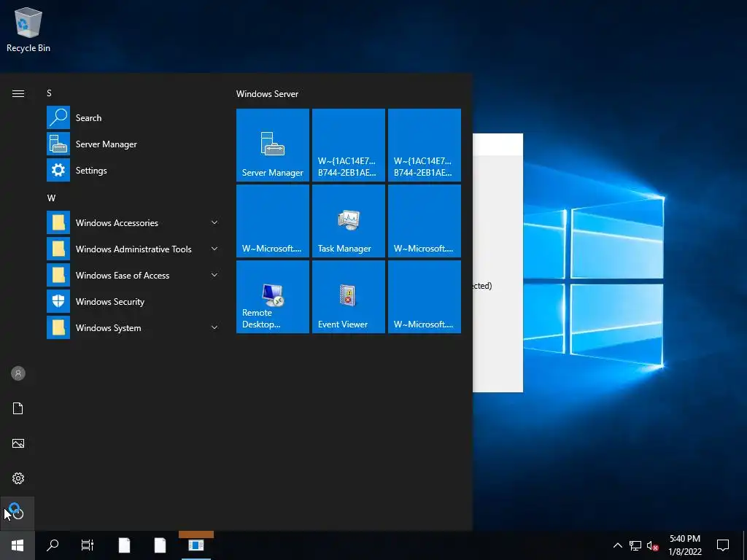Open the user account icon in Start rail
The image size is (747, 560).
[x=18, y=373]
